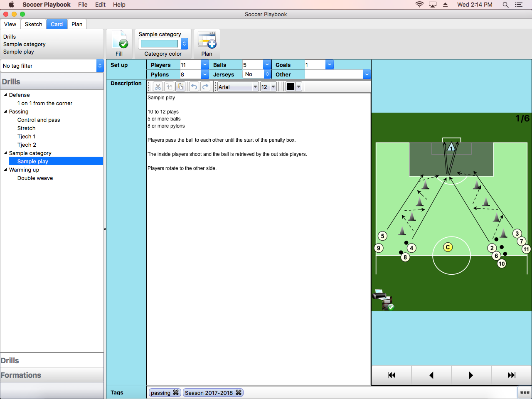
Task: Switch to the View tab
Action: 10,24
